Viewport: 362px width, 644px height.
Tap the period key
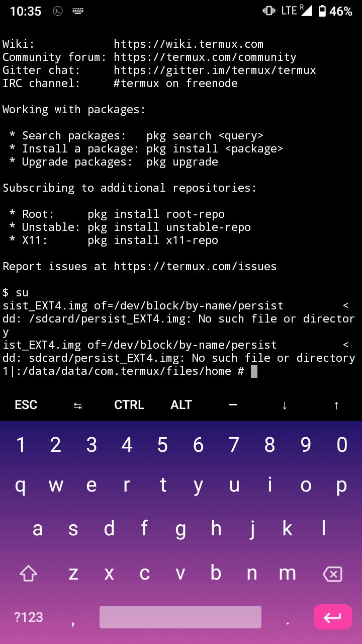point(288,623)
